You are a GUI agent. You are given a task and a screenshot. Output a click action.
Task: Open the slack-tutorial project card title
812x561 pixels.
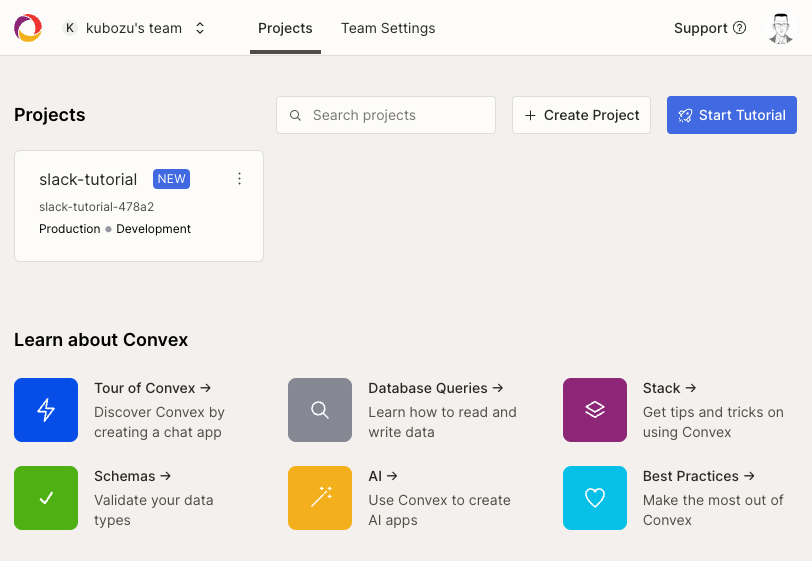88,180
